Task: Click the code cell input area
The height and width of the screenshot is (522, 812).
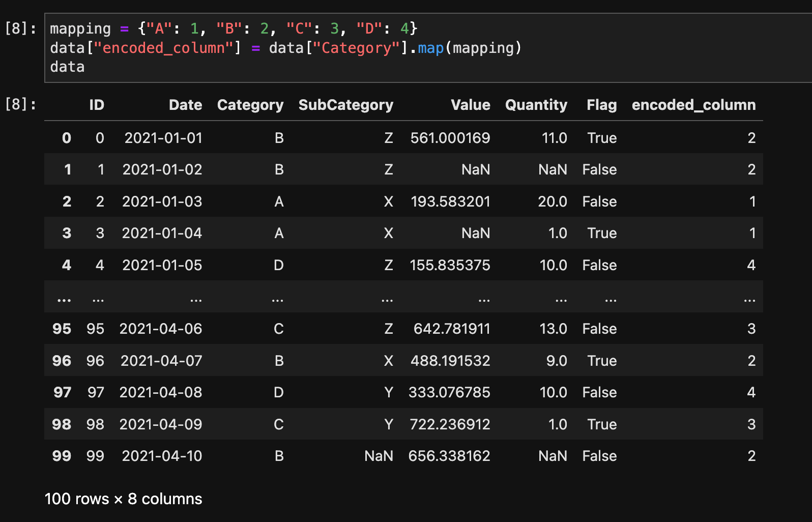Action: point(428,48)
